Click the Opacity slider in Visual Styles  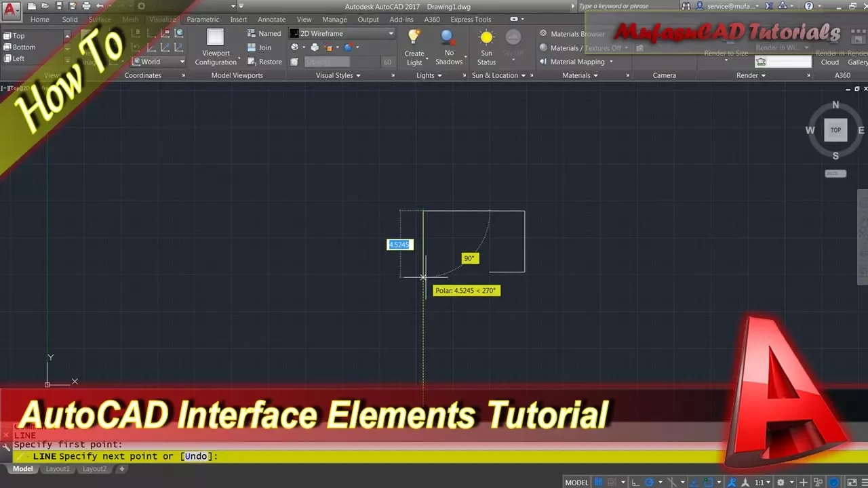[x=343, y=62]
